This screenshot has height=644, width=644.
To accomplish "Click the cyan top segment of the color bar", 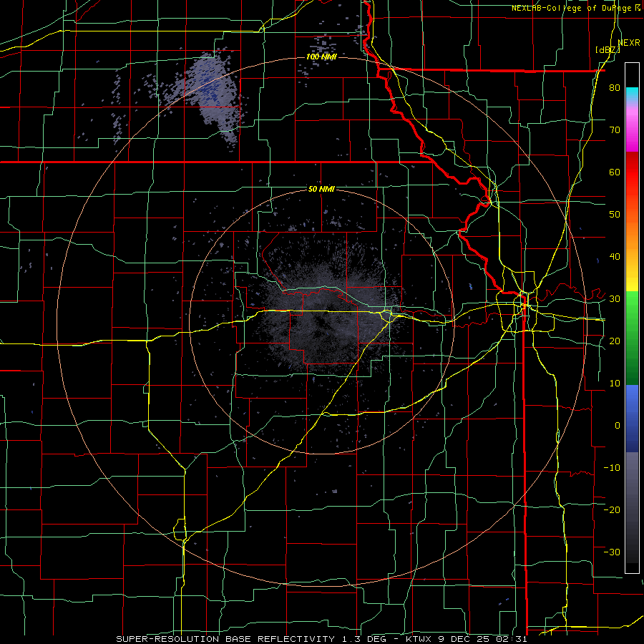I will tap(632, 94).
